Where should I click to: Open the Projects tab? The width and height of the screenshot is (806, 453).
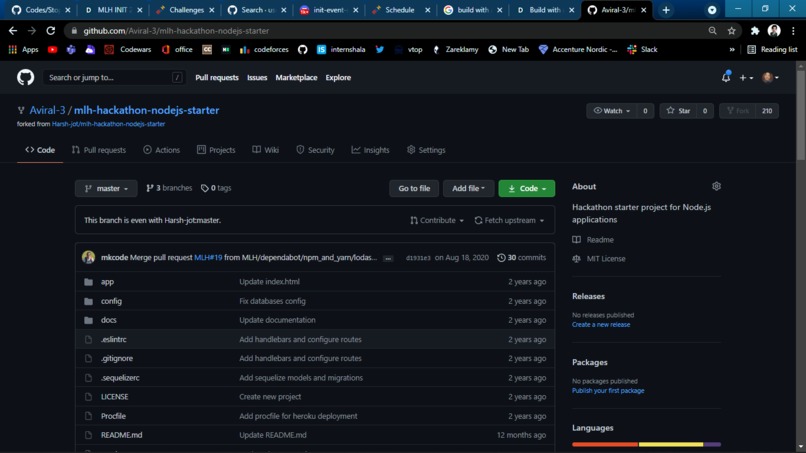(216, 150)
